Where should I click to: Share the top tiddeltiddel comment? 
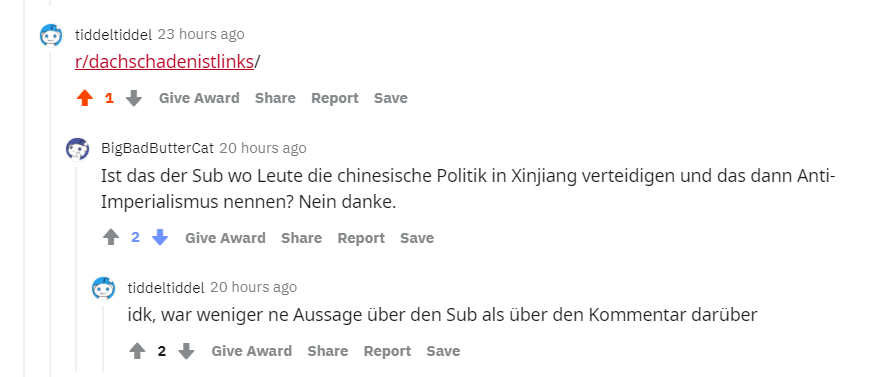point(275,98)
